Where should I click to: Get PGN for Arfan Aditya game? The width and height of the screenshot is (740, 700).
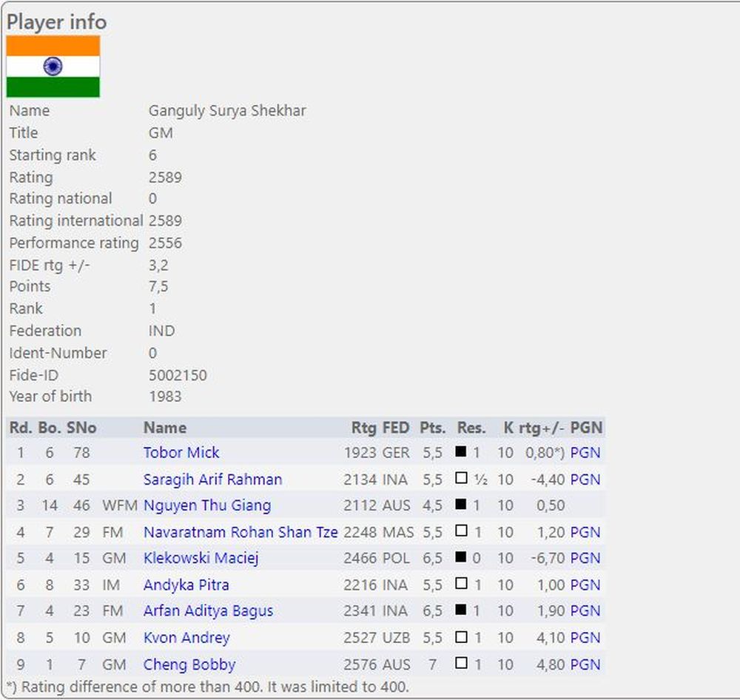pyautogui.click(x=585, y=611)
